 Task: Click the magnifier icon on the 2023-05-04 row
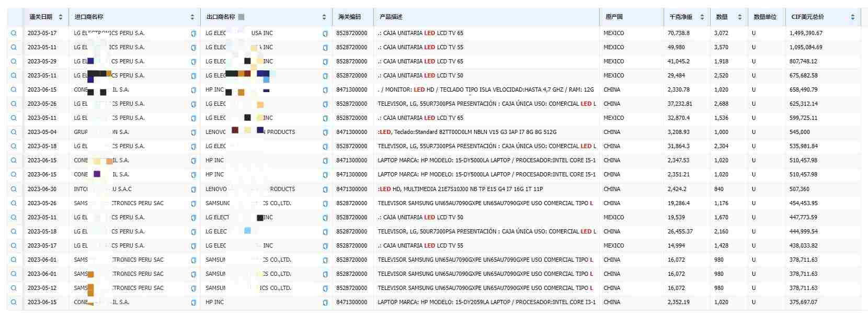pos(14,132)
